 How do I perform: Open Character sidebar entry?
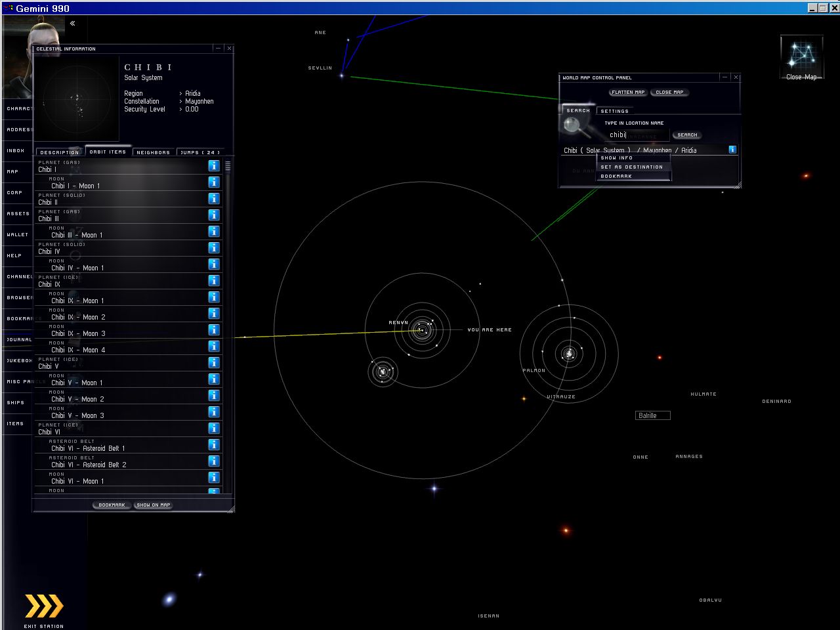click(19, 109)
